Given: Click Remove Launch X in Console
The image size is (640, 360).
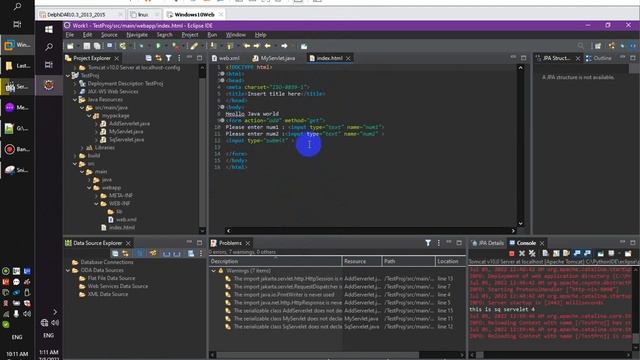Looking at the screenshot, I should (x=522, y=253).
